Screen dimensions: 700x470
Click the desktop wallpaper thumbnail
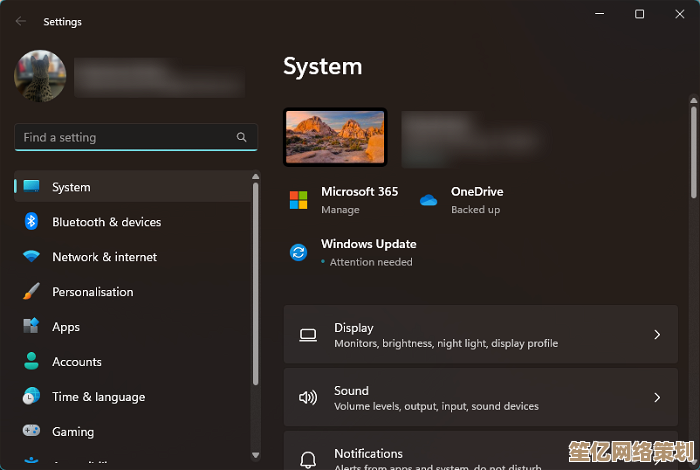[335, 136]
